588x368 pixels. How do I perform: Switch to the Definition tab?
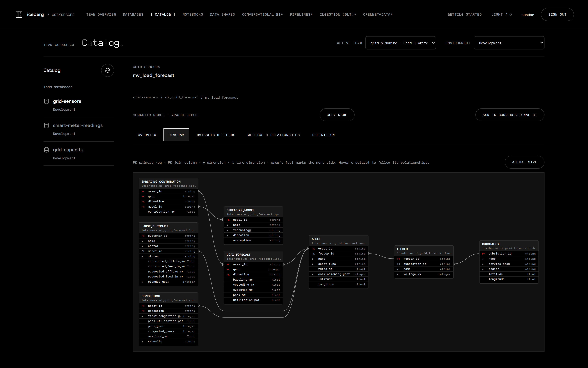pyautogui.click(x=323, y=135)
